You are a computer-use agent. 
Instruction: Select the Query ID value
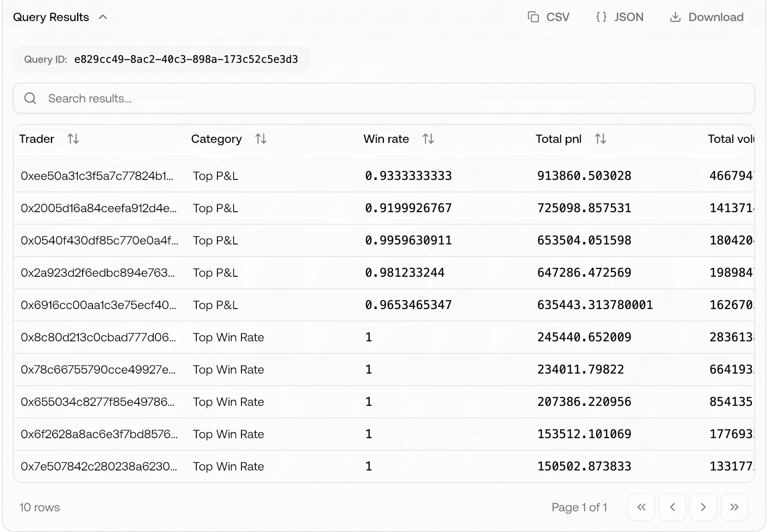click(x=186, y=59)
